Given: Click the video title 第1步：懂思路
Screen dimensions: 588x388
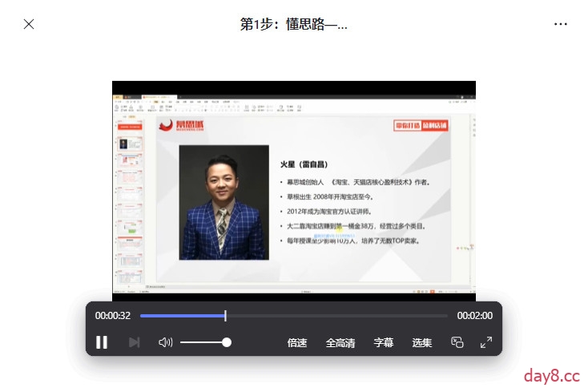Looking at the screenshot, I should click(x=293, y=24).
